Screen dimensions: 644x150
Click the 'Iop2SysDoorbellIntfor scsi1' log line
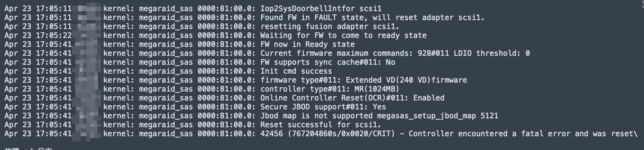tap(321, 9)
